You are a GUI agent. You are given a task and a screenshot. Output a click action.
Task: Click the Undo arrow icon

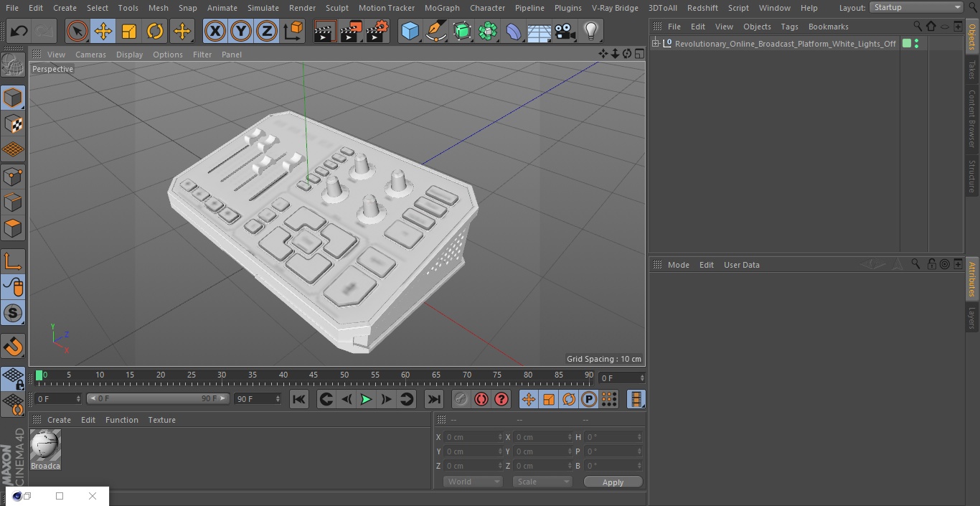19,31
